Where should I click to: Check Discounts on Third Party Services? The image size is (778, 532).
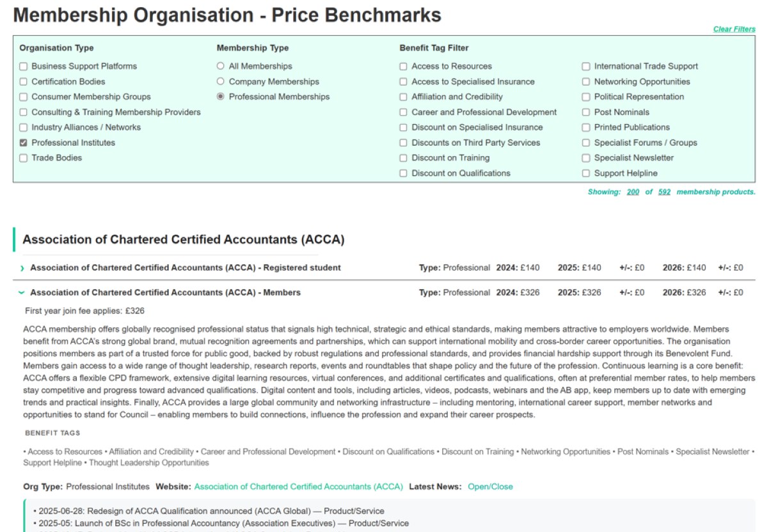coord(403,143)
